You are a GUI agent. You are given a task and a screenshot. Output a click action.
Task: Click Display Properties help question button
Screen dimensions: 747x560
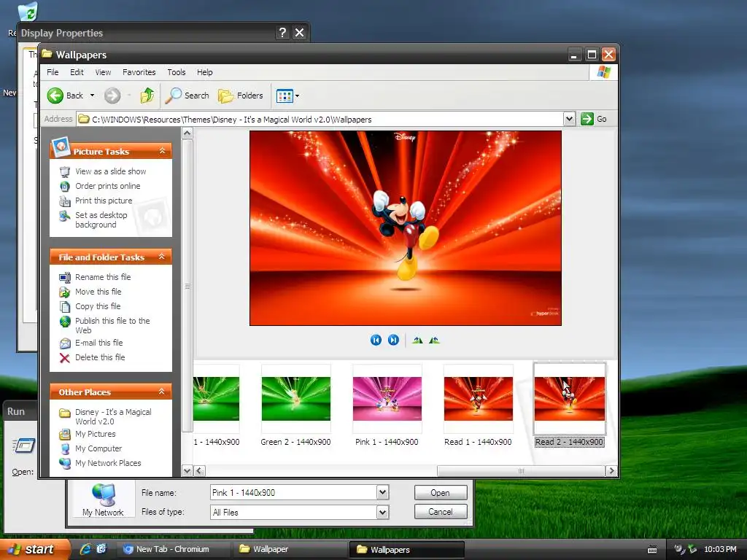click(x=282, y=32)
